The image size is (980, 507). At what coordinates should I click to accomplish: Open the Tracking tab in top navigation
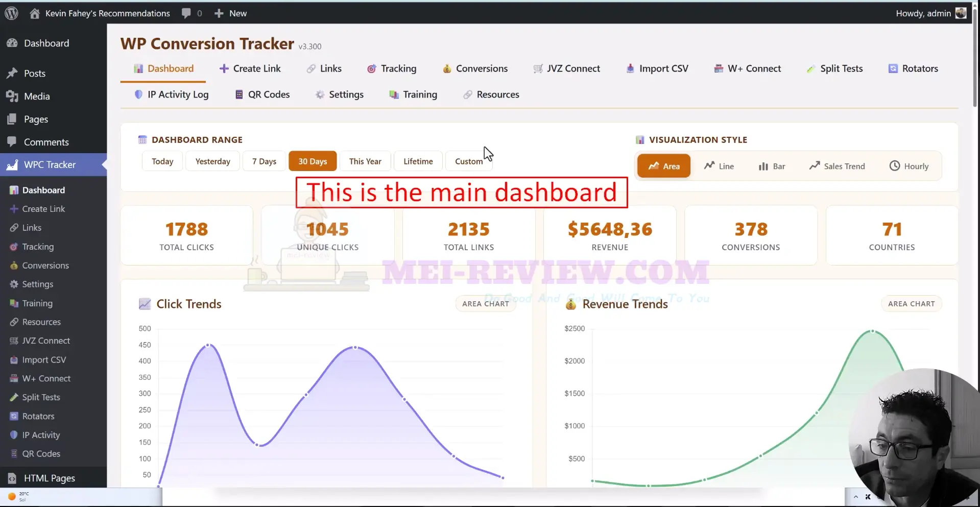click(392, 68)
